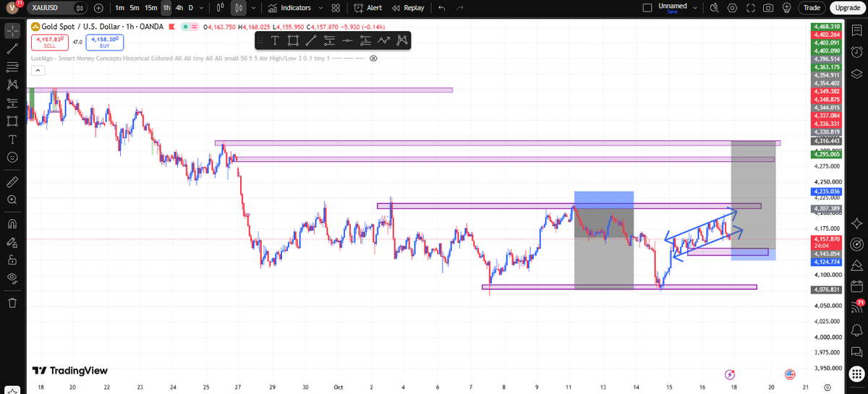The width and height of the screenshot is (868, 394).
Task: Switch to the 5m timeframe
Action: click(x=135, y=8)
